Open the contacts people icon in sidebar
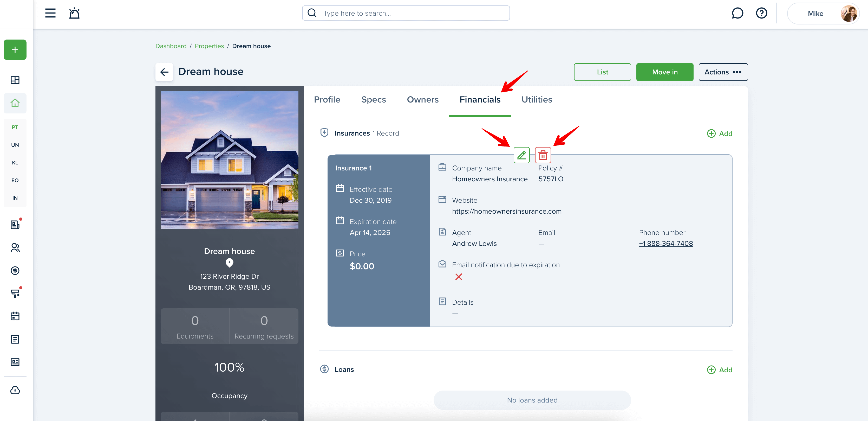The width and height of the screenshot is (868, 421). click(x=15, y=248)
